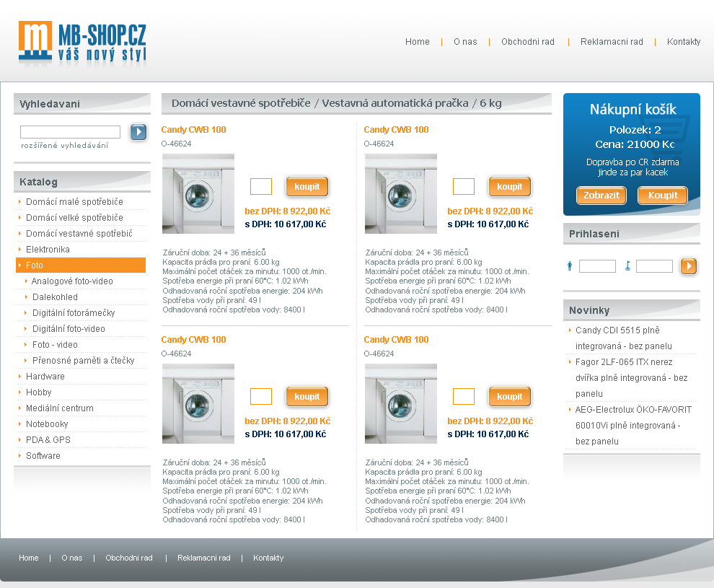Buy the bottom-left Candy CWB 100 with koupit
This screenshot has width=714, height=588.
click(307, 397)
